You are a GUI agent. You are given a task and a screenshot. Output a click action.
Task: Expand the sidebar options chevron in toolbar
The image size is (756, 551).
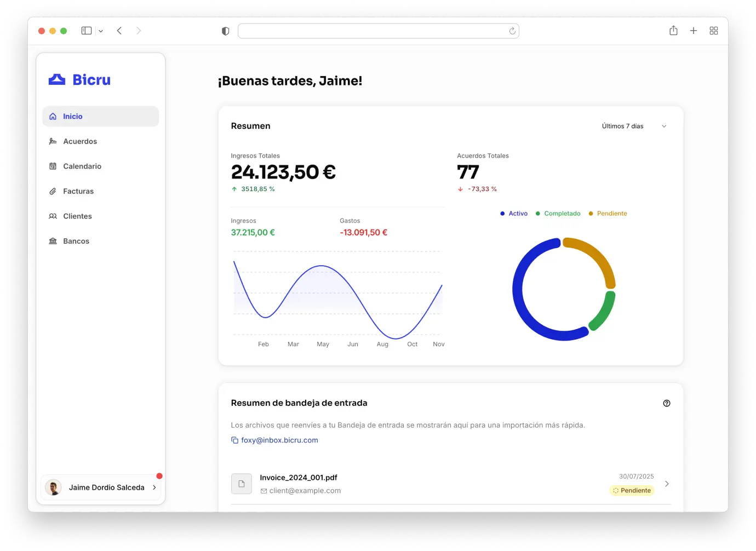pyautogui.click(x=101, y=31)
